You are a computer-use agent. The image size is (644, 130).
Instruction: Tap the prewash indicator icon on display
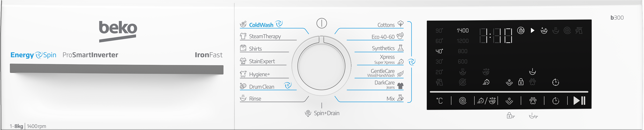(x=486, y=72)
